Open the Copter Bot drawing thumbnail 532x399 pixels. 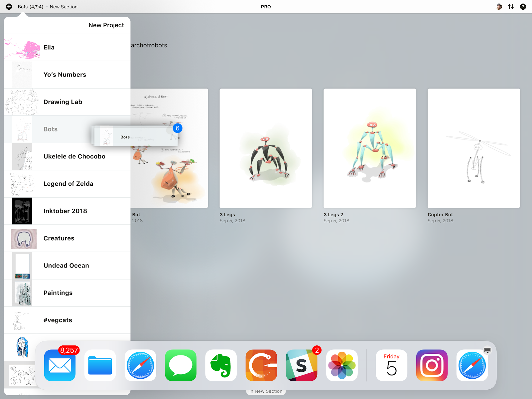click(474, 148)
